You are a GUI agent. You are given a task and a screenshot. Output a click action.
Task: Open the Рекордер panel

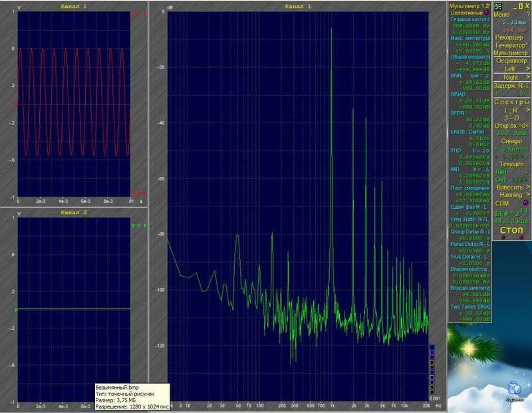click(509, 37)
